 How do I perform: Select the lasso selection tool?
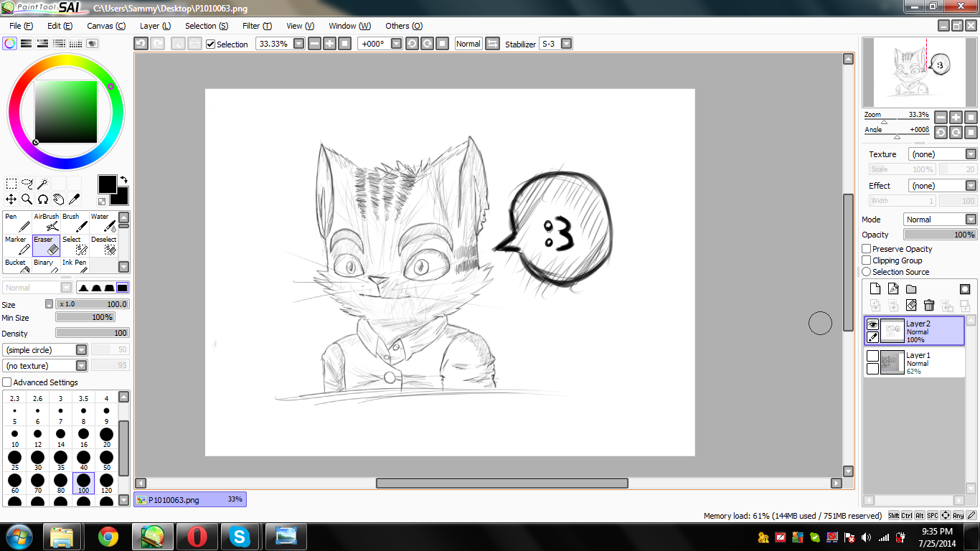click(x=27, y=184)
